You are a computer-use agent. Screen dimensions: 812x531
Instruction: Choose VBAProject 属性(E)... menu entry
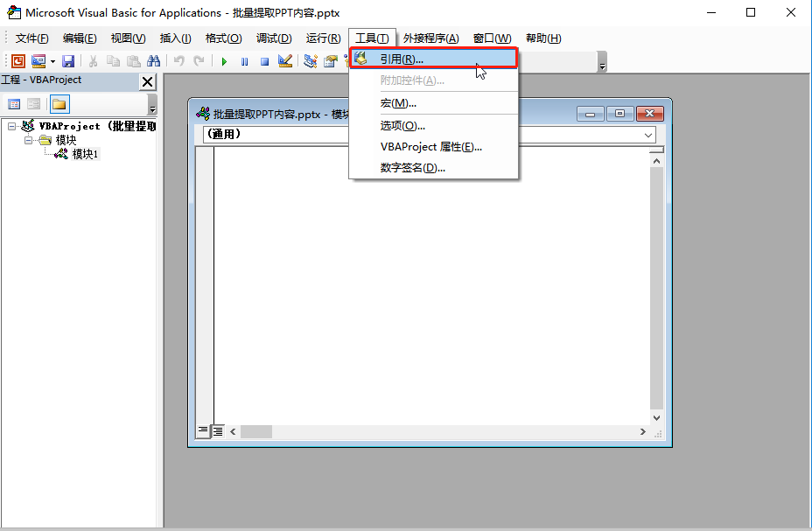click(433, 146)
